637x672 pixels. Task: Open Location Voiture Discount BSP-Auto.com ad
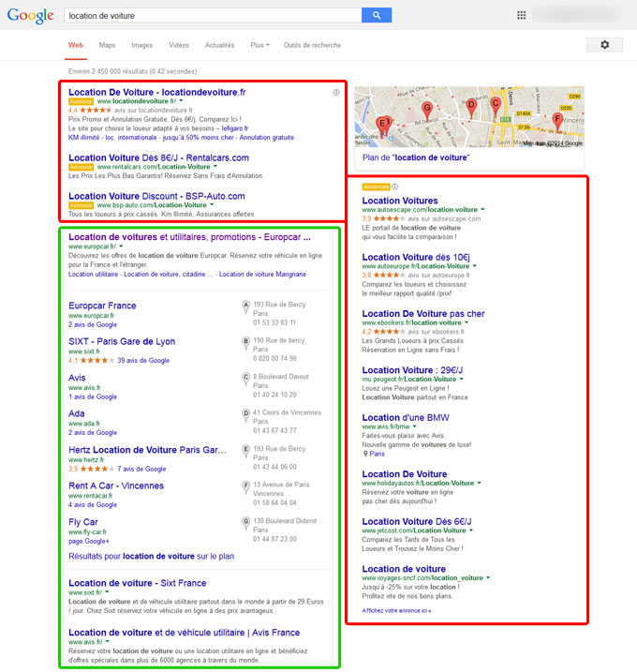point(156,196)
